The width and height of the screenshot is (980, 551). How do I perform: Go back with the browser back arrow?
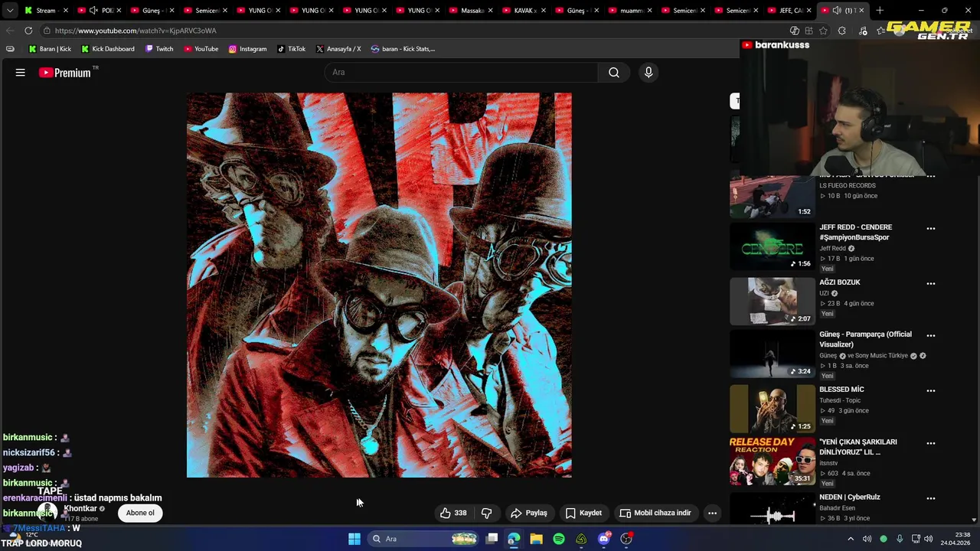[10, 31]
